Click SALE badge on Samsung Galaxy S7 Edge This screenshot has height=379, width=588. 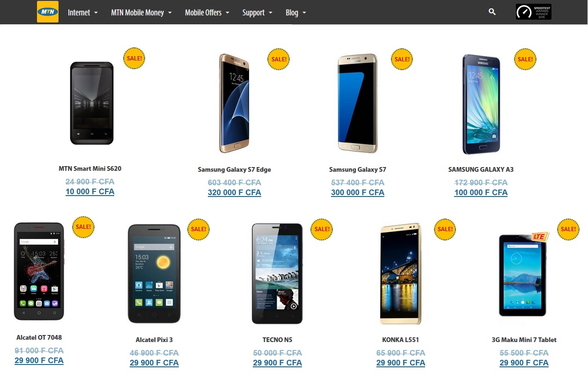pos(279,59)
